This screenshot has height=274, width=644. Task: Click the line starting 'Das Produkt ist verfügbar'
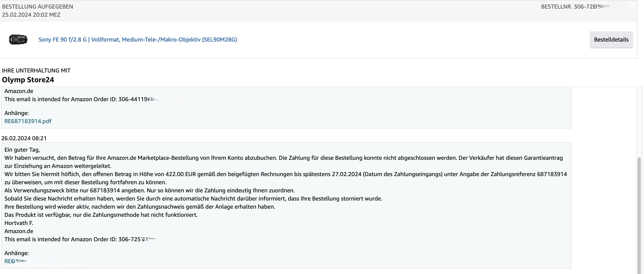101,215
